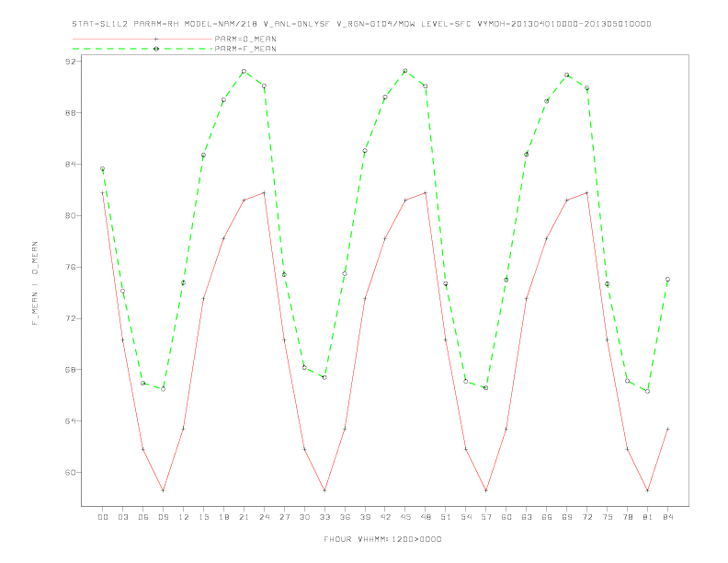This screenshot has height=563, width=728.
Task: Click the x-axis tick label 00
Action: pyautogui.click(x=103, y=517)
